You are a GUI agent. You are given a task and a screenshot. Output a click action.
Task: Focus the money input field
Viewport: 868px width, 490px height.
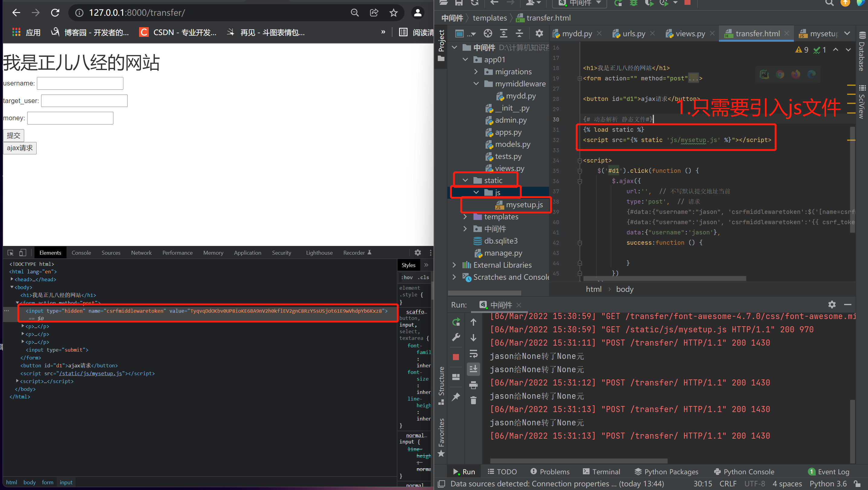70,118
